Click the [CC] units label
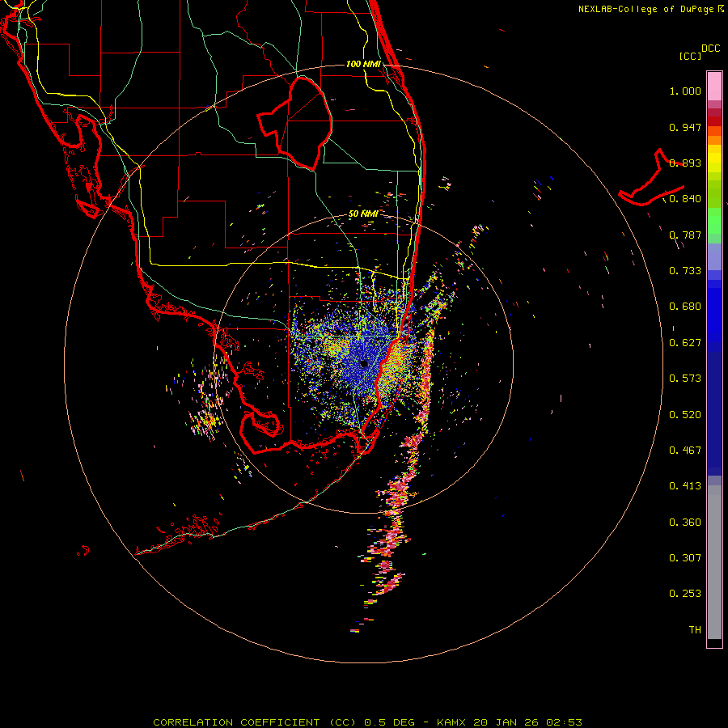The height and width of the screenshot is (728, 728). (x=691, y=56)
